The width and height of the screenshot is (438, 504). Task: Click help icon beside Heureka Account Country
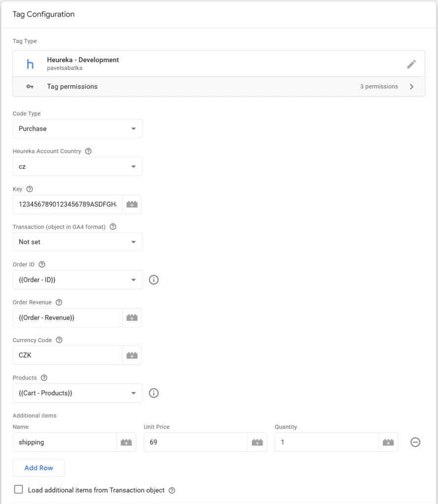click(89, 151)
